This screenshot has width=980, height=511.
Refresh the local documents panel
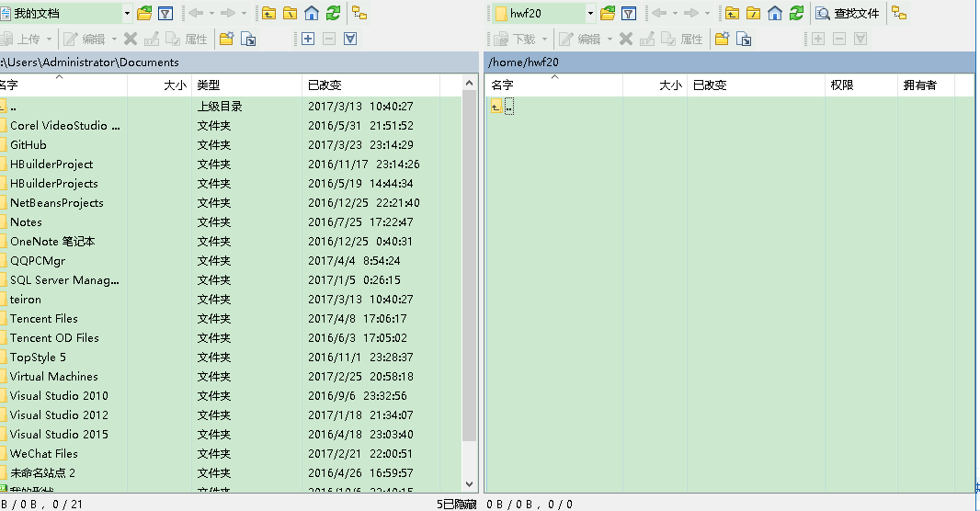pyautogui.click(x=333, y=13)
